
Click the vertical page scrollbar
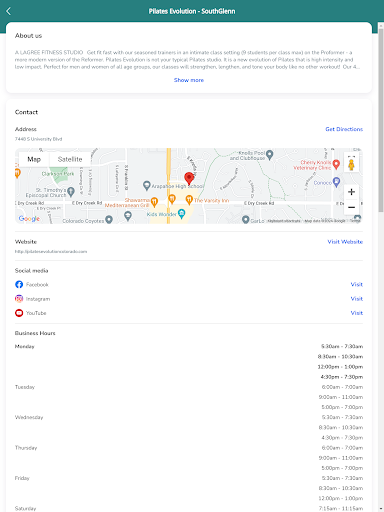pos(381,120)
